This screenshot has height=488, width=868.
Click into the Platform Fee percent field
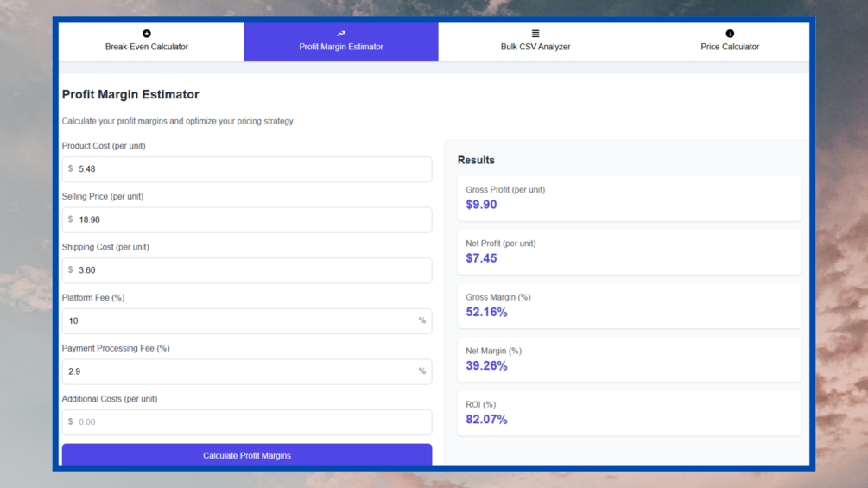coord(247,321)
